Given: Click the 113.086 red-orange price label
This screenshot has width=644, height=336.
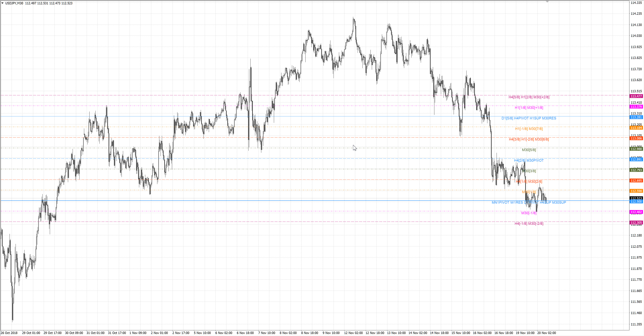Looking at the screenshot, I should 636,139.
